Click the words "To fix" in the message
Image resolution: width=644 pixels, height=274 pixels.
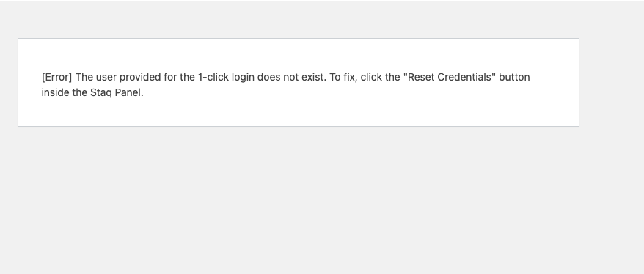coord(343,77)
